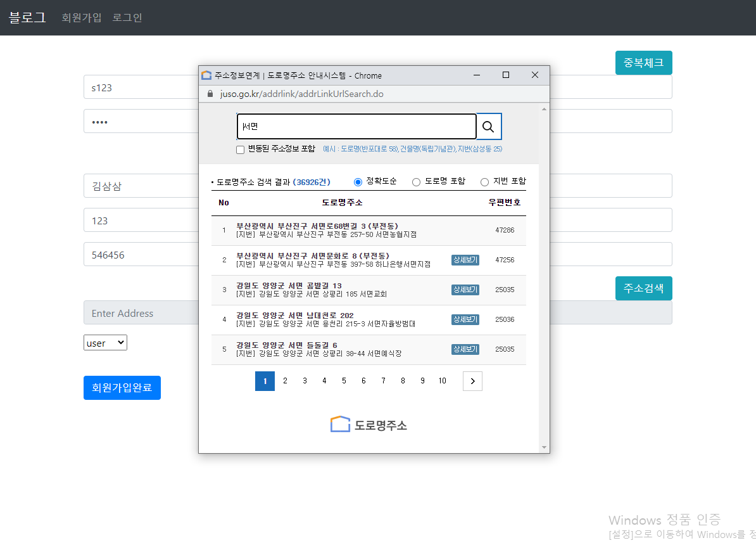Viewport: 756px width, 557px height.
Task: Open the user role dropdown
Action: pos(104,342)
